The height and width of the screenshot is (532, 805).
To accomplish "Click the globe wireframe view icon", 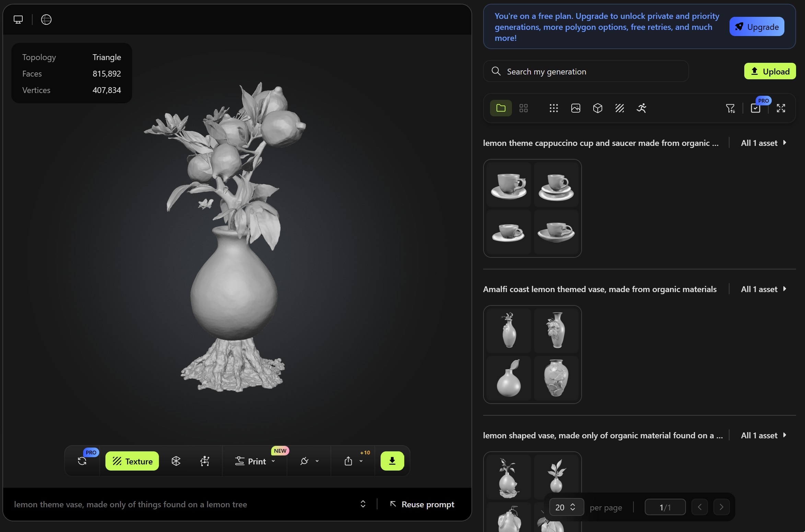I will 46,20.
